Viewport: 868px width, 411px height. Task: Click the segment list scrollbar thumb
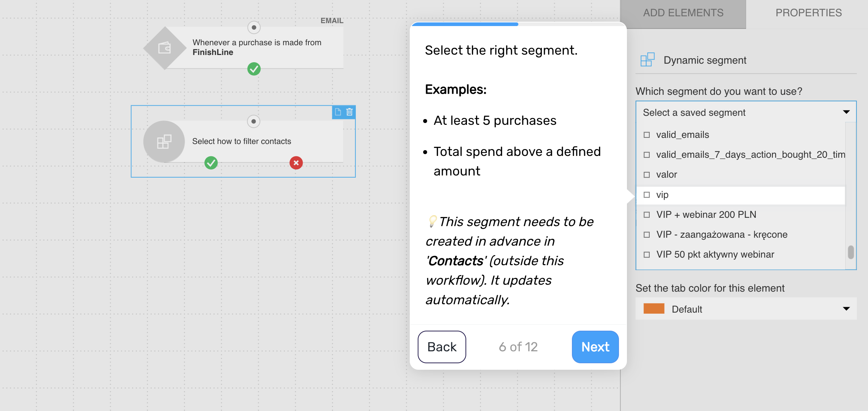point(851,252)
